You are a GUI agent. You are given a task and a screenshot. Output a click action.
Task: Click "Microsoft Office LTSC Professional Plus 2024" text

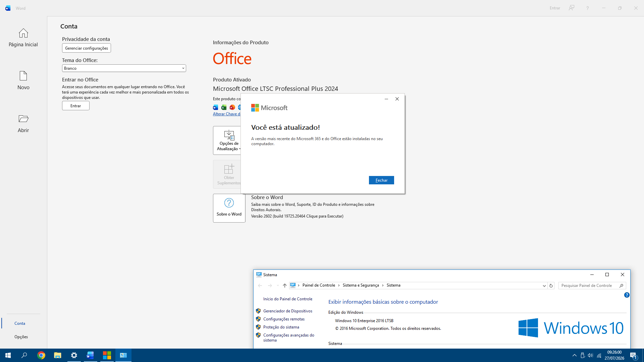click(275, 89)
